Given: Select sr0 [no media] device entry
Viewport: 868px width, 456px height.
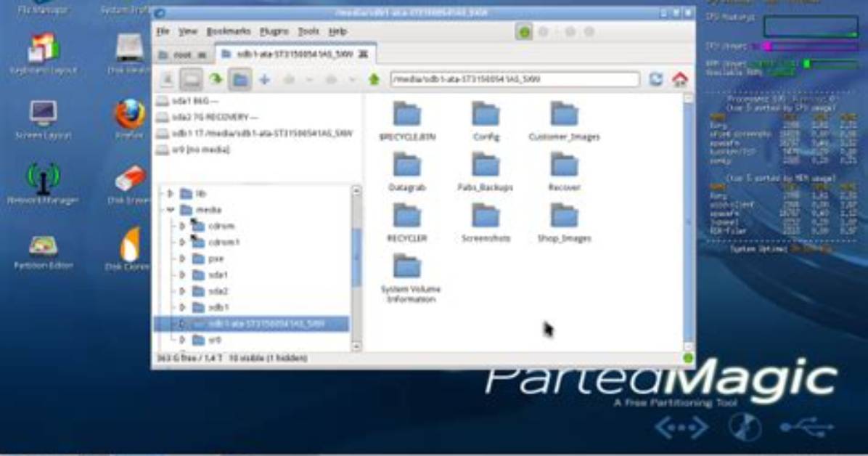Looking at the screenshot, I should click(193, 150).
